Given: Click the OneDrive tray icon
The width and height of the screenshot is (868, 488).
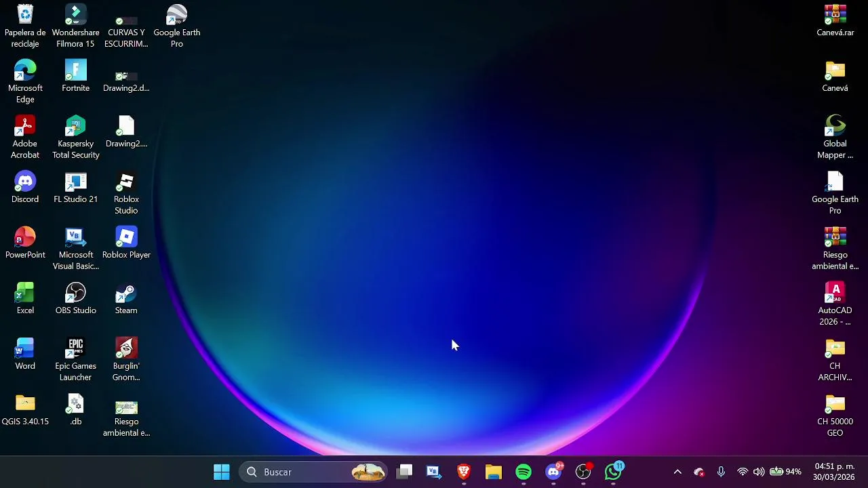Looking at the screenshot, I should tap(699, 472).
